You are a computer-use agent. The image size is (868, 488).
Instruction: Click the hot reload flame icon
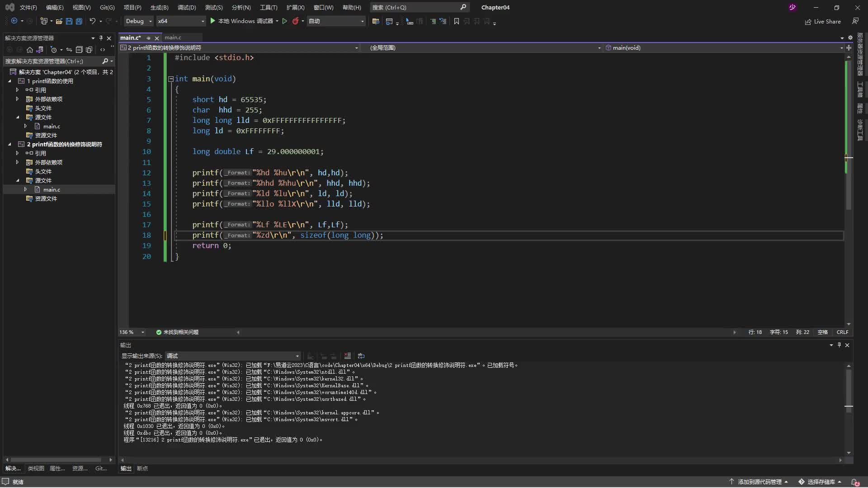pyautogui.click(x=295, y=21)
